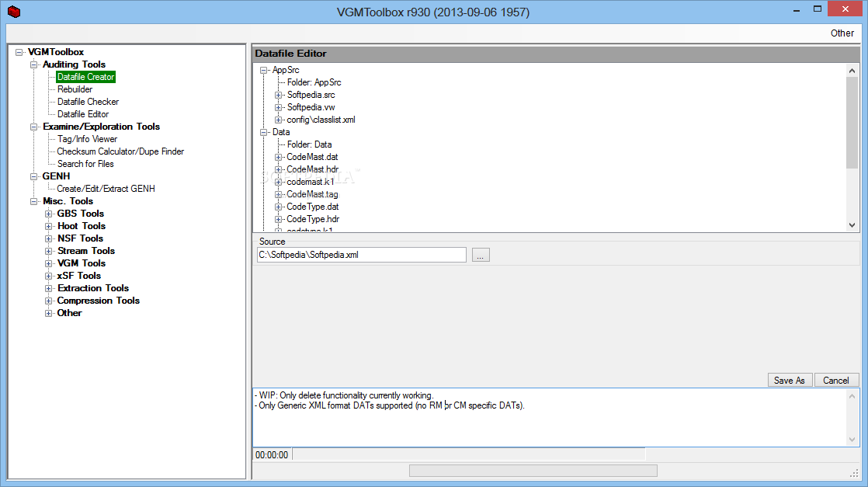
Task: Click datafile tree scrollbar down arrow
Action: click(x=852, y=225)
